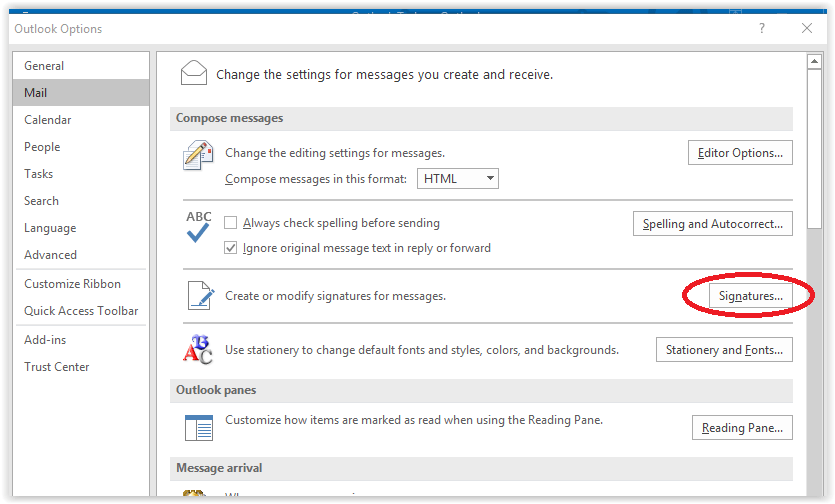Click the envelope icon beside the mail settings heading

[194, 73]
